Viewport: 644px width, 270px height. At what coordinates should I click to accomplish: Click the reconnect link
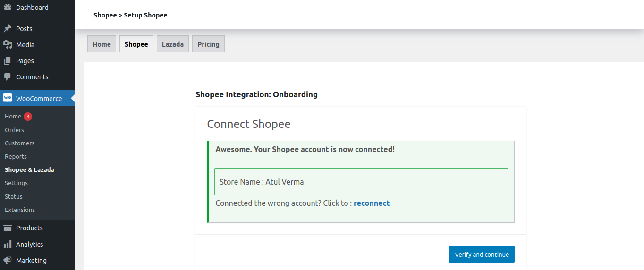(372, 203)
